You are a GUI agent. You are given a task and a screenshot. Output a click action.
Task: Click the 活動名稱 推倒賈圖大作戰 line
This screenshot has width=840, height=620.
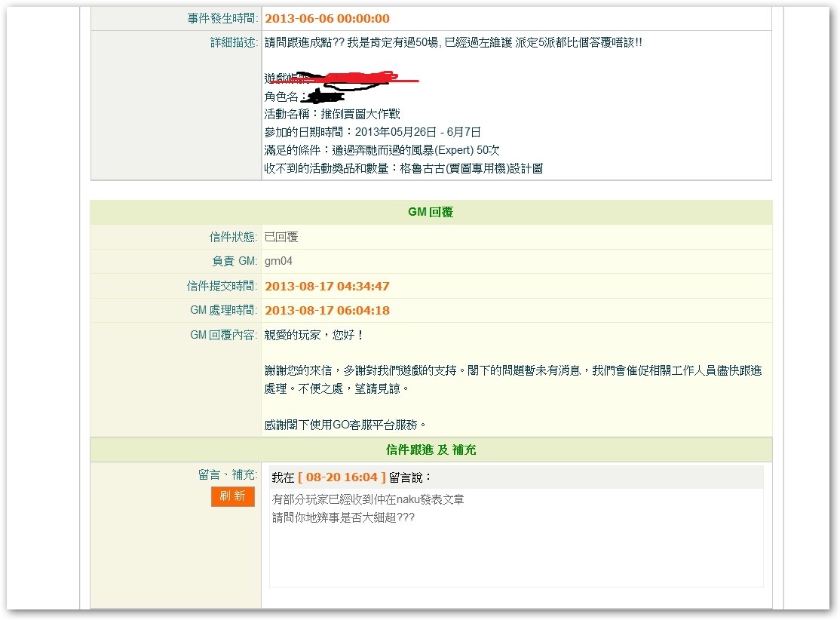(332, 115)
